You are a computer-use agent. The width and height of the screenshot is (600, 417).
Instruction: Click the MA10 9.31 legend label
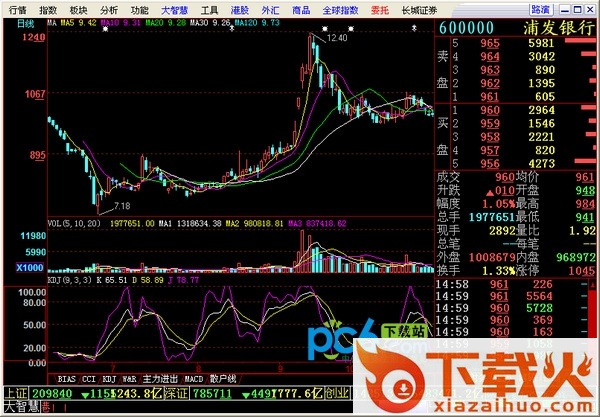[x=121, y=23]
